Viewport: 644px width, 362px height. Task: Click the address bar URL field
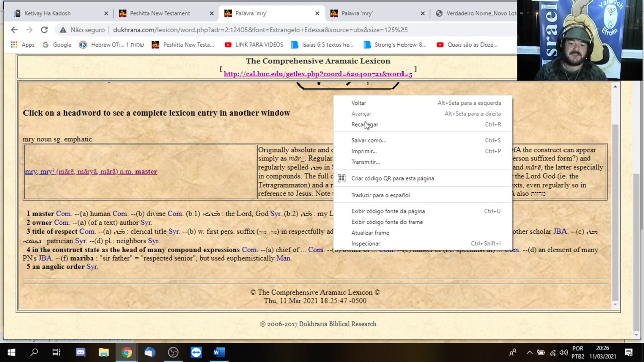[260, 30]
